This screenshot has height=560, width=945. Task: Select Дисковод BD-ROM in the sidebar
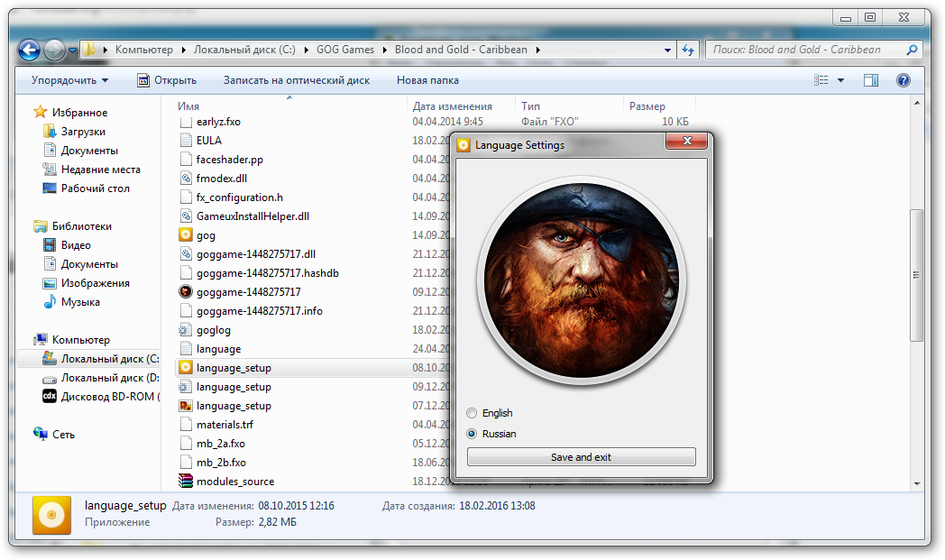point(110,397)
